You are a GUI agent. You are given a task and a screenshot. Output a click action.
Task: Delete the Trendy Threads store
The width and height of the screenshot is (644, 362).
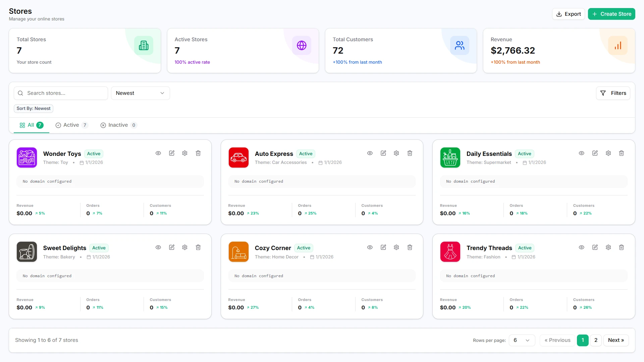(x=622, y=247)
